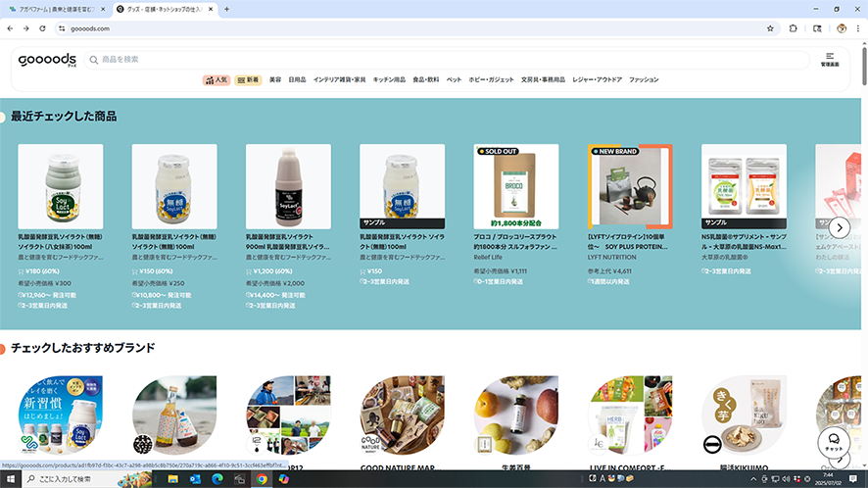Screen dimensions: 868x488
Task: Click the Windows taskbar search box
Action: (x=87, y=479)
